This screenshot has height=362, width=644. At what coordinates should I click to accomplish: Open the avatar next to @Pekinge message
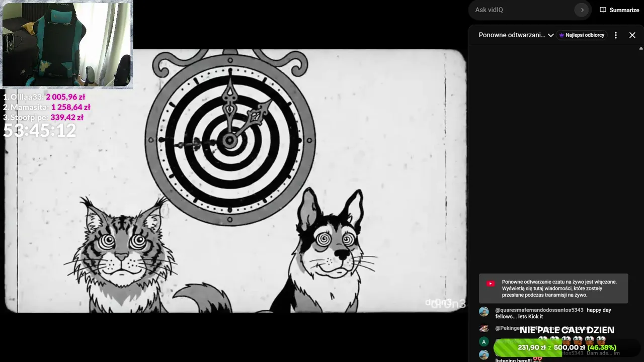click(484, 328)
